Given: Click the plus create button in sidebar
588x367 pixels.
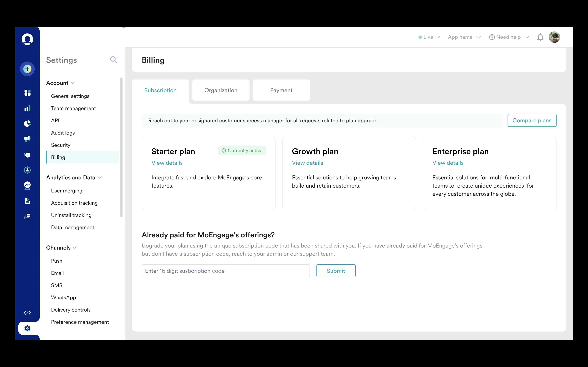Looking at the screenshot, I should [27, 69].
